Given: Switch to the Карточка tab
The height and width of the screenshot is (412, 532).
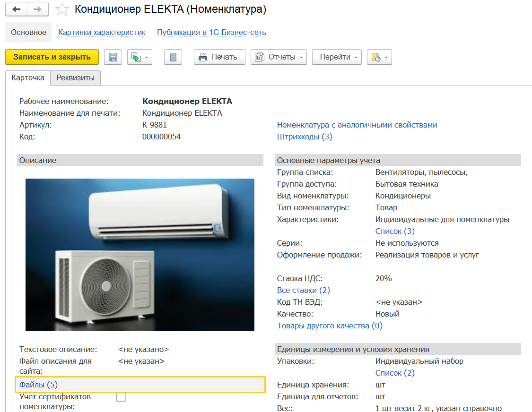Looking at the screenshot, I should point(28,77).
